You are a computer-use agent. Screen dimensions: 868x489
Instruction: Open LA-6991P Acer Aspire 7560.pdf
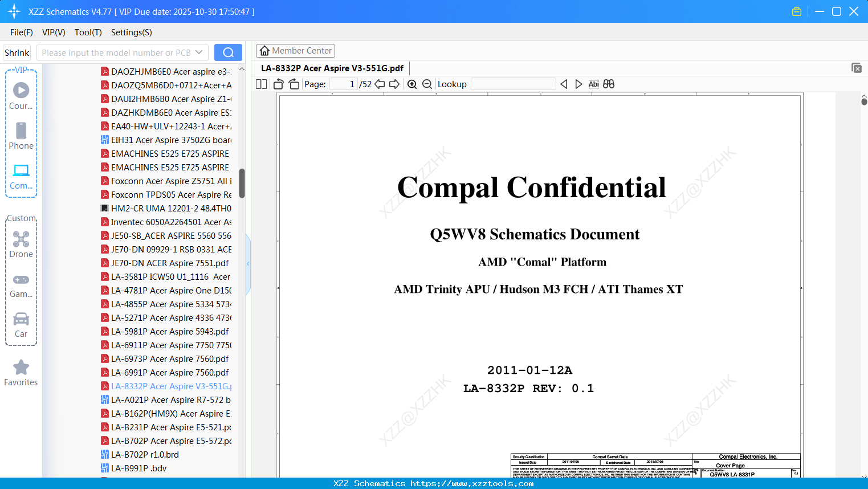click(165, 373)
